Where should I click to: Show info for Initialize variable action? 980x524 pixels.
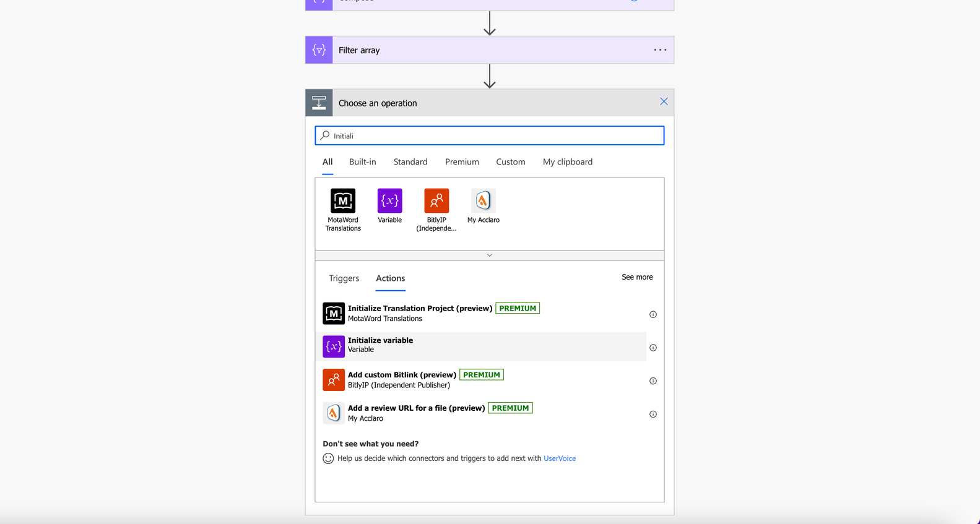tap(653, 348)
